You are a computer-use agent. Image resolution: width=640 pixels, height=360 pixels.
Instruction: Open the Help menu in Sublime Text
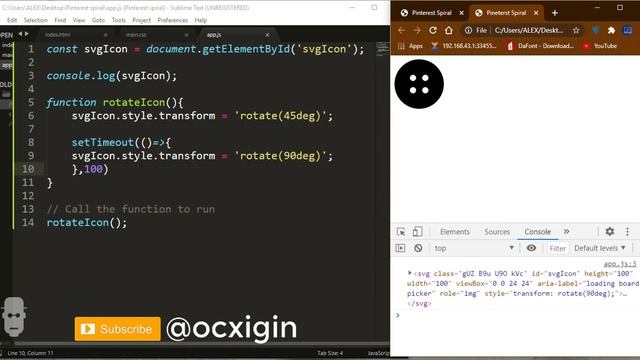tap(200, 20)
